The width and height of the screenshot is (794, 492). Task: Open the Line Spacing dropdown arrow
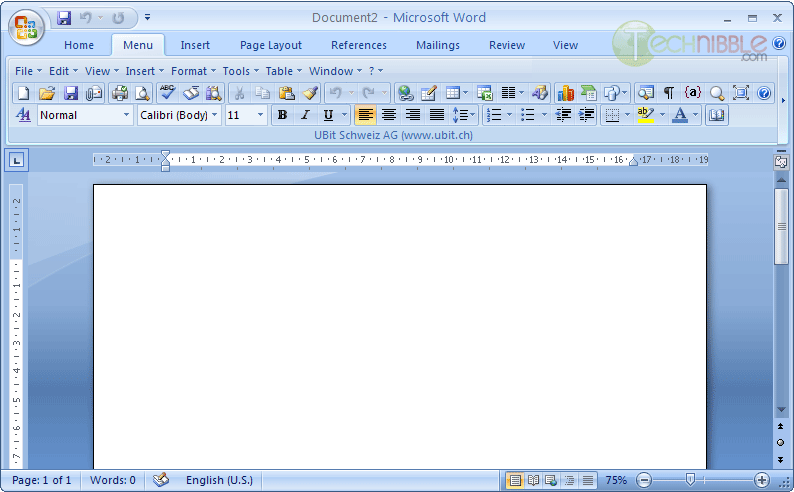tap(472, 115)
